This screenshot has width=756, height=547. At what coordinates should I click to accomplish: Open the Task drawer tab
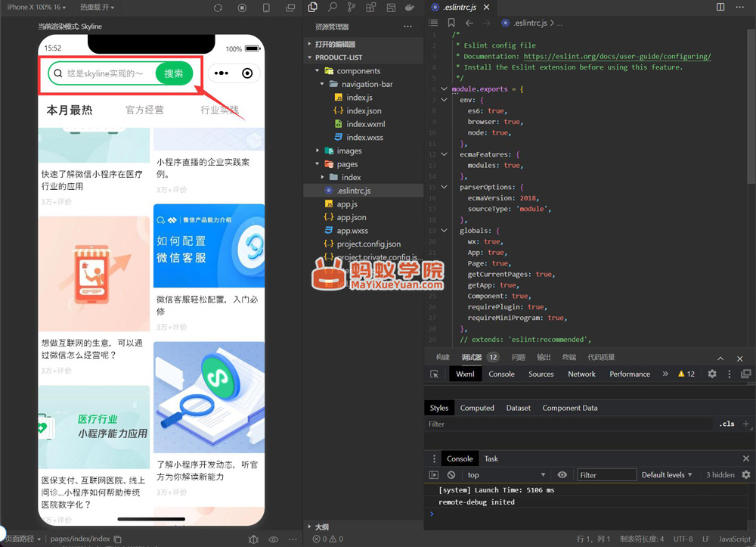coord(491,458)
